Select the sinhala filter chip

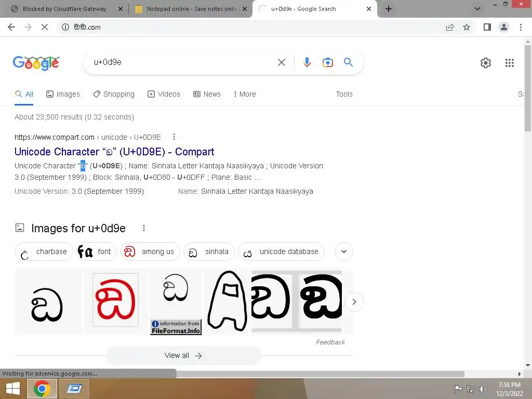point(209,251)
